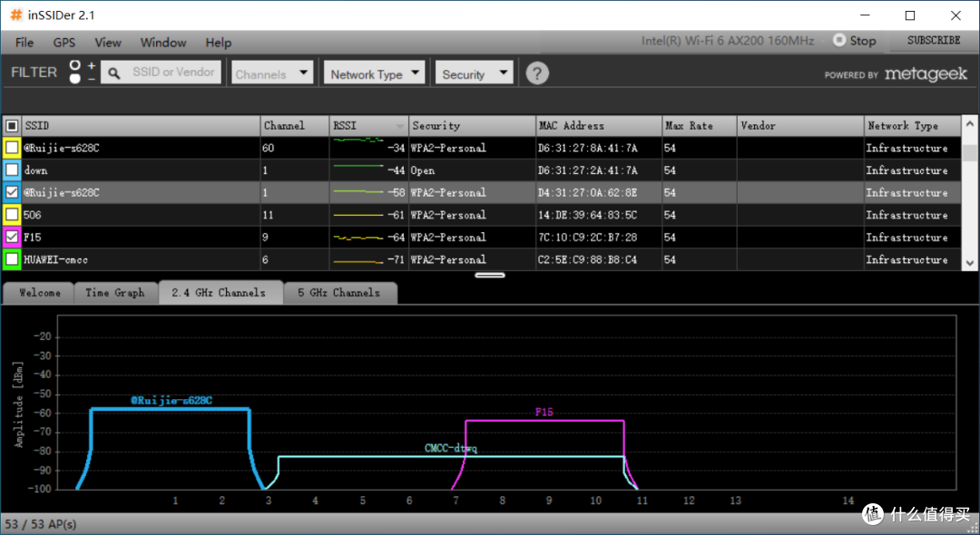Click the minus icon beside FILTER
This screenshot has height=535, width=980.
click(x=92, y=79)
